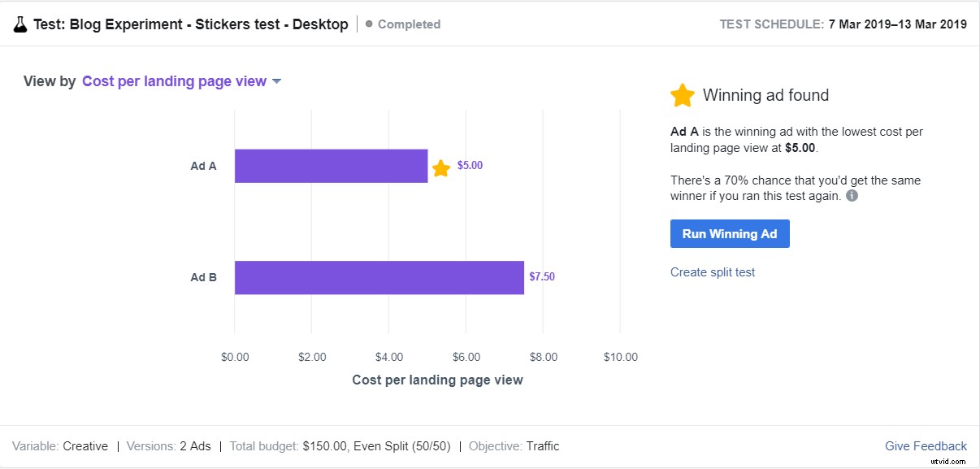The height and width of the screenshot is (469, 980).
Task: Click the gold star beside Ad A bar
Action: coord(441,168)
